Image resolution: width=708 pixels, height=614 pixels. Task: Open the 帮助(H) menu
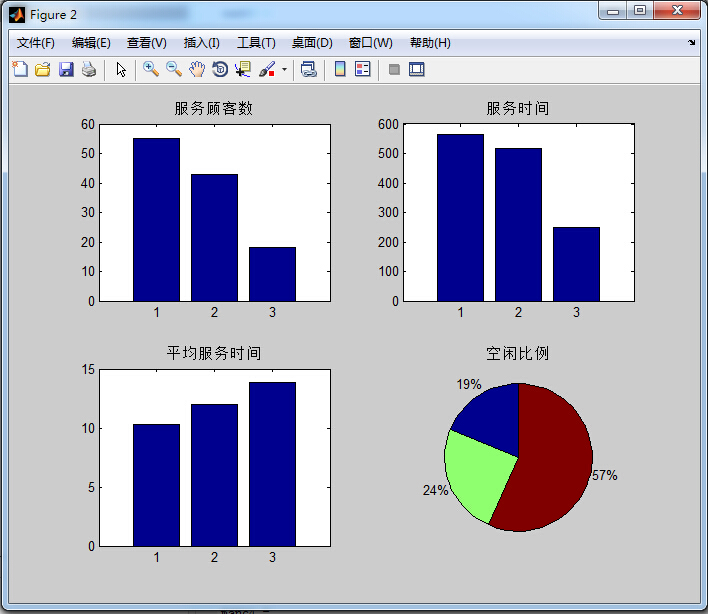[430, 43]
